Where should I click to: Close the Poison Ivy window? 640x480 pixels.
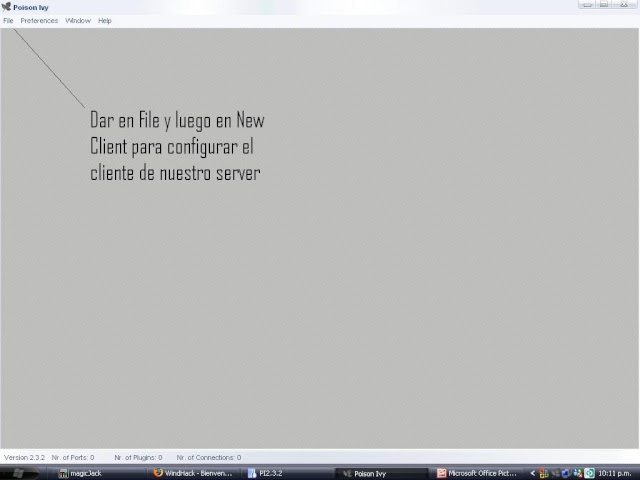624,4
